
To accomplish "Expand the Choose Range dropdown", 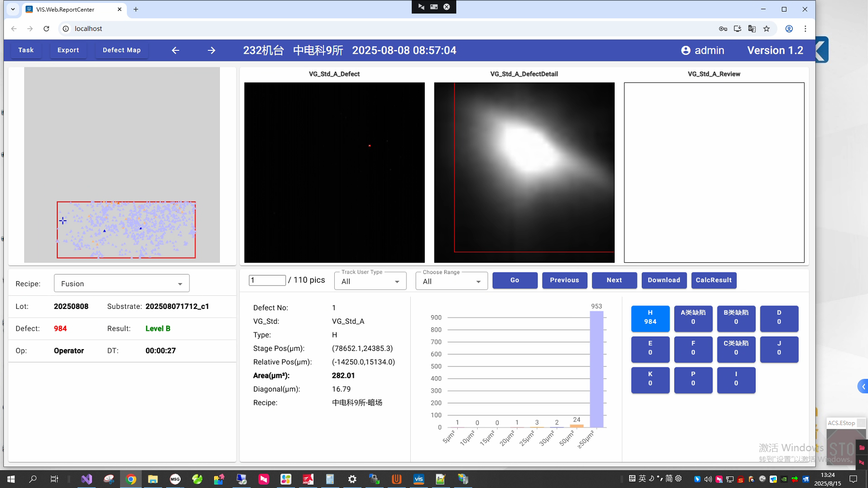I will 451,281.
